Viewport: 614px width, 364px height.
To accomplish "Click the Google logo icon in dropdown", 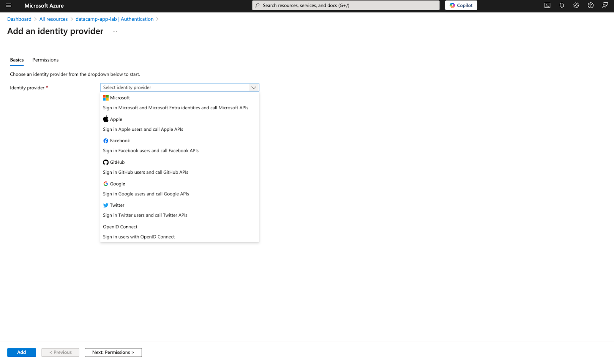I will point(106,184).
